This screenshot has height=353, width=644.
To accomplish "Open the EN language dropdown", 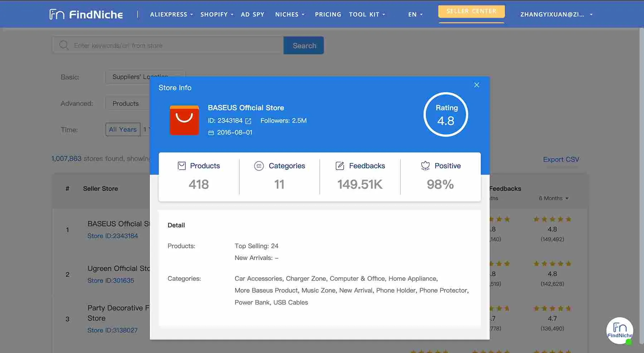I will [x=414, y=14].
